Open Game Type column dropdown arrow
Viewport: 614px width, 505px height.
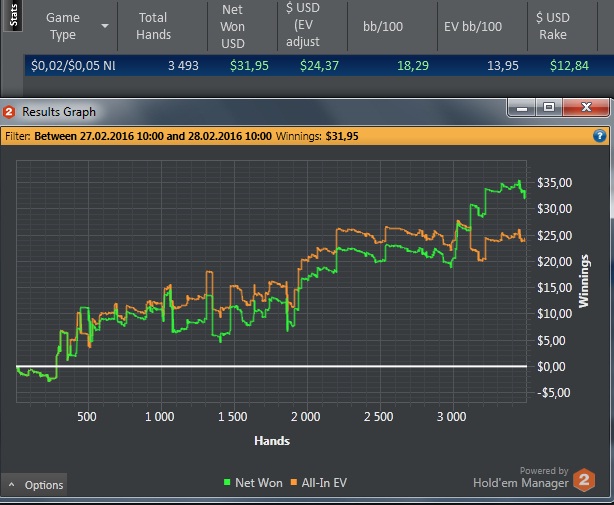(105, 26)
